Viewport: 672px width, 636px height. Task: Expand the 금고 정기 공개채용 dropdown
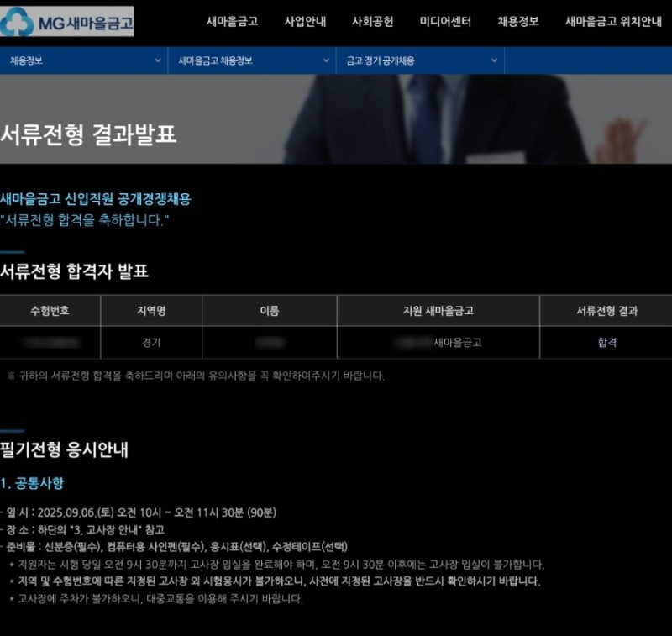421,60
